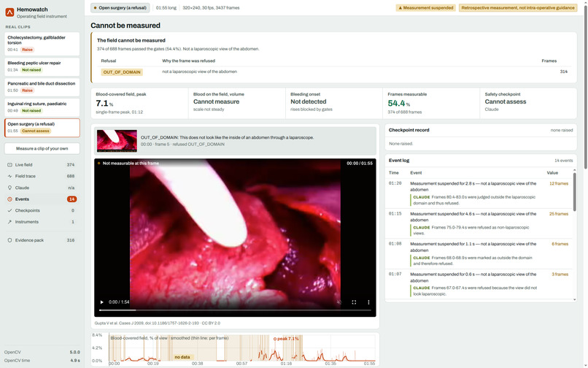
Task: Click the 14 events count label
Action: tap(563, 161)
